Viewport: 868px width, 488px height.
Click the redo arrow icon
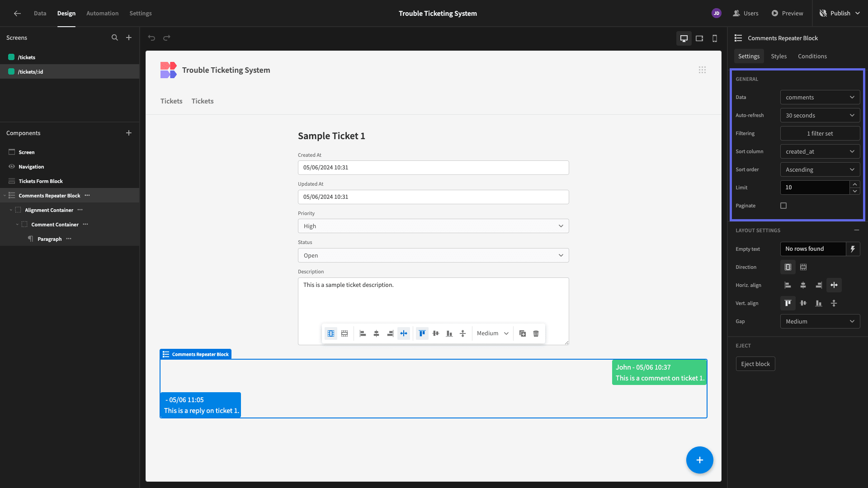(x=167, y=38)
